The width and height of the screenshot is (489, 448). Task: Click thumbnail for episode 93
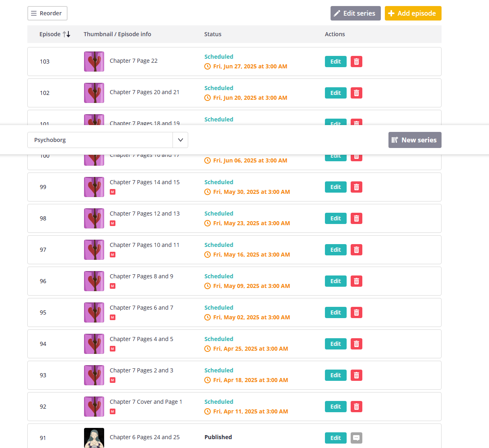(94, 375)
